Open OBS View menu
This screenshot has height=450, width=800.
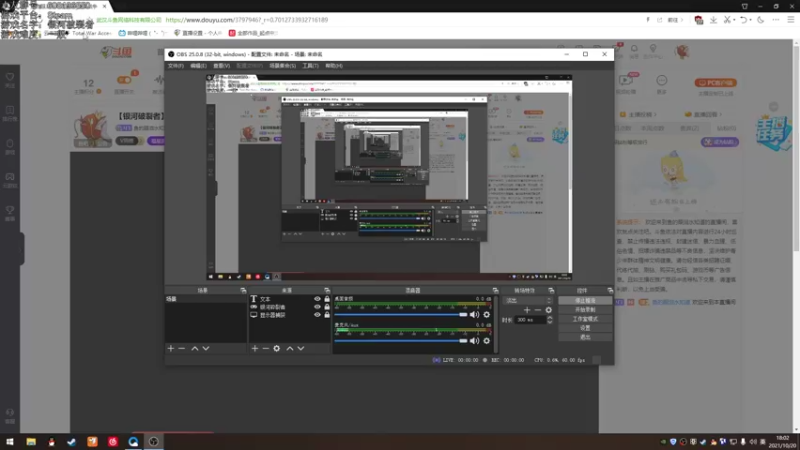coord(221,66)
